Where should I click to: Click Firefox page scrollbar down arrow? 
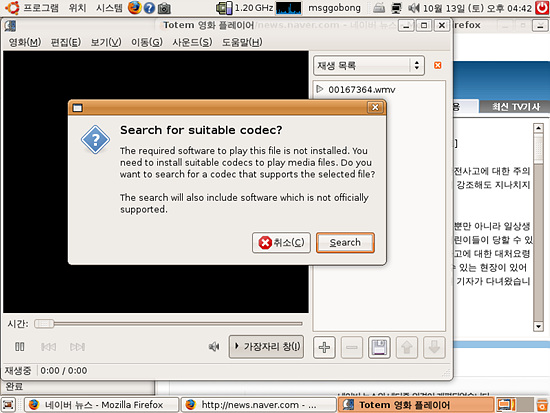coord(538,326)
